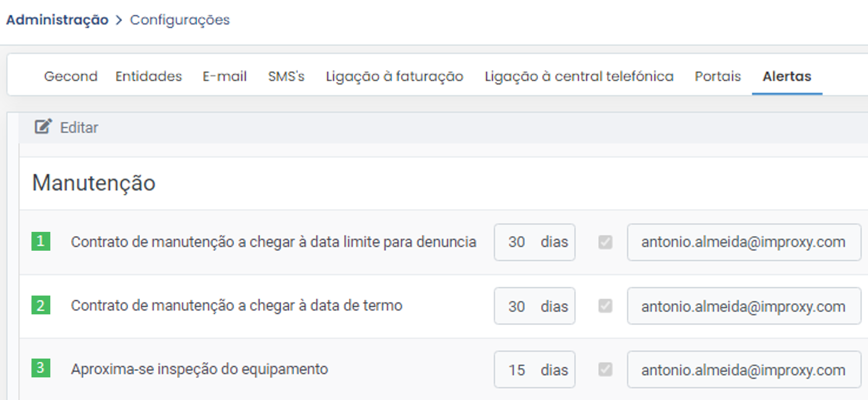868x400 pixels.
Task: Switch to the Gecond tab
Action: pos(71,76)
